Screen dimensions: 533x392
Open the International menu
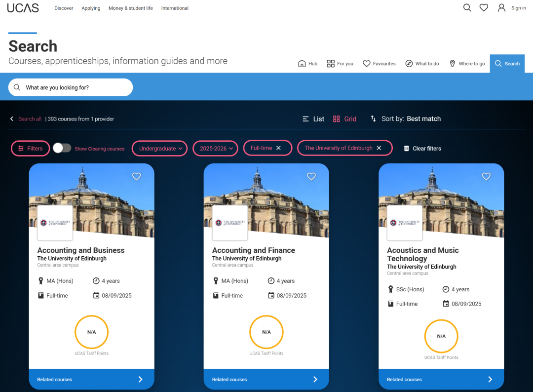(x=175, y=8)
